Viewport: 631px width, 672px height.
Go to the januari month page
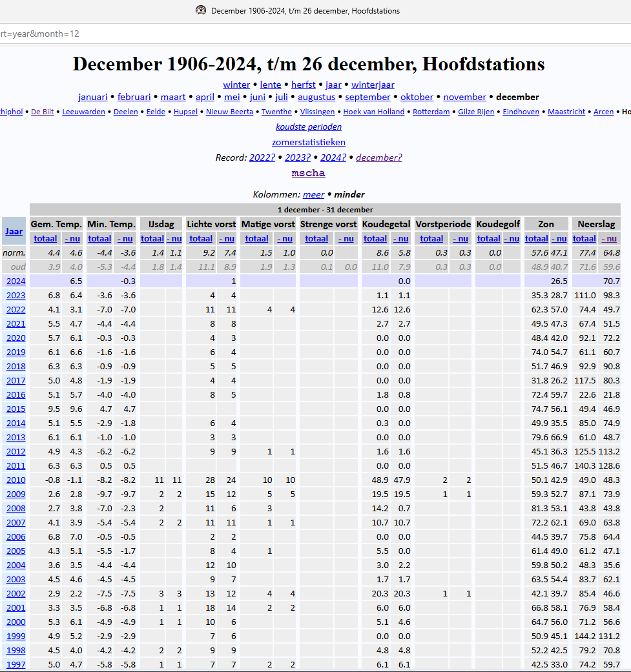92,97
